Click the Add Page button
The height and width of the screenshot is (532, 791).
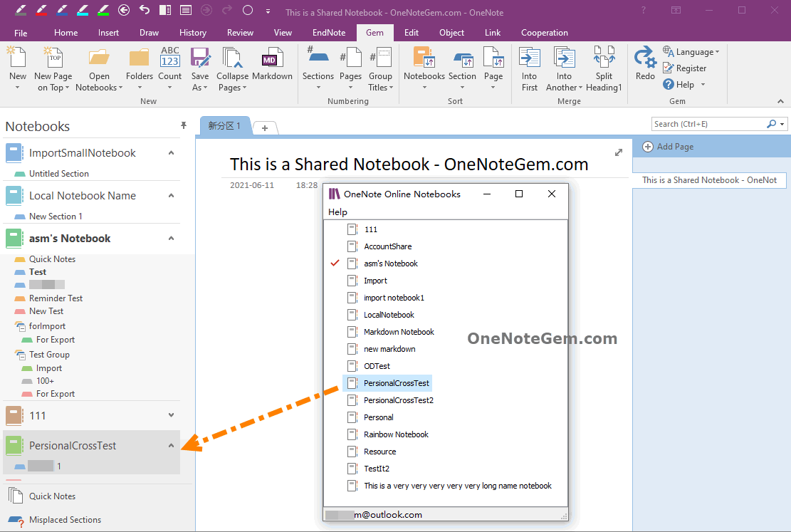coord(674,147)
